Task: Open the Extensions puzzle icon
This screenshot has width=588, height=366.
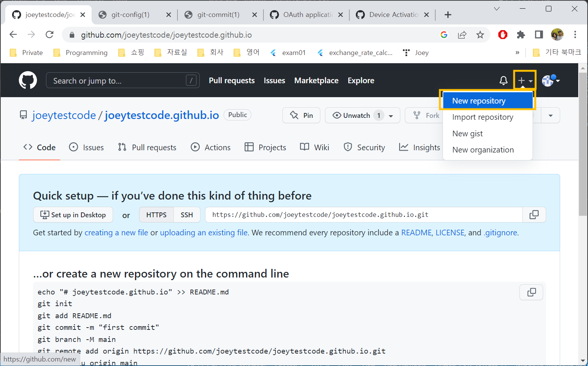Action: tap(521, 35)
